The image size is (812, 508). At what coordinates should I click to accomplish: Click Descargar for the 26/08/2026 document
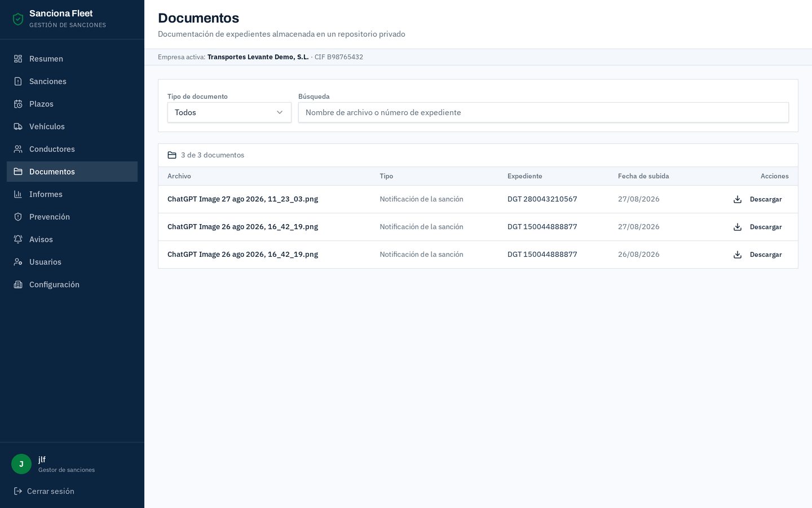(757, 255)
